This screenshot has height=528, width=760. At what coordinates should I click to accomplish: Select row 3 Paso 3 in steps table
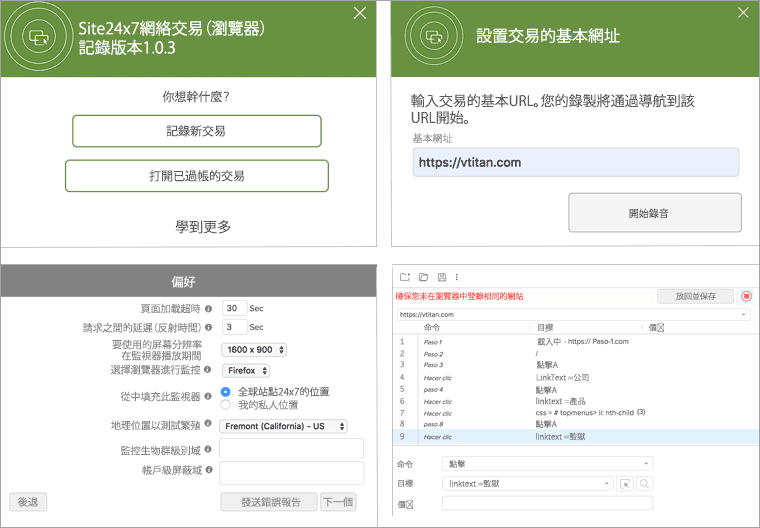click(575, 365)
